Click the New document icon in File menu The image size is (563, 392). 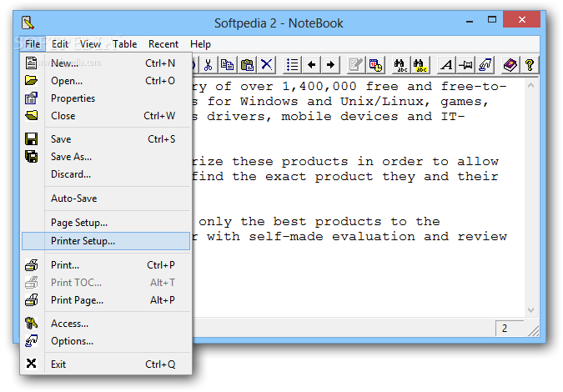click(x=31, y=63)
